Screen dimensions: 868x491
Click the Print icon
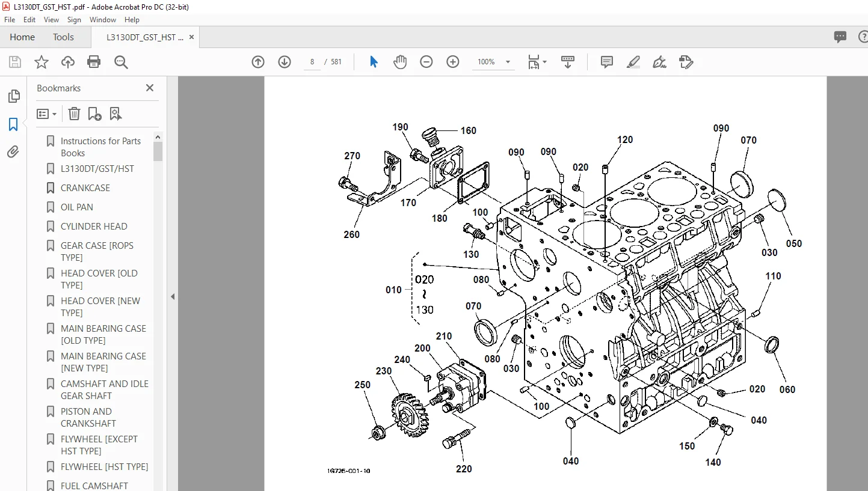[94, 62]
